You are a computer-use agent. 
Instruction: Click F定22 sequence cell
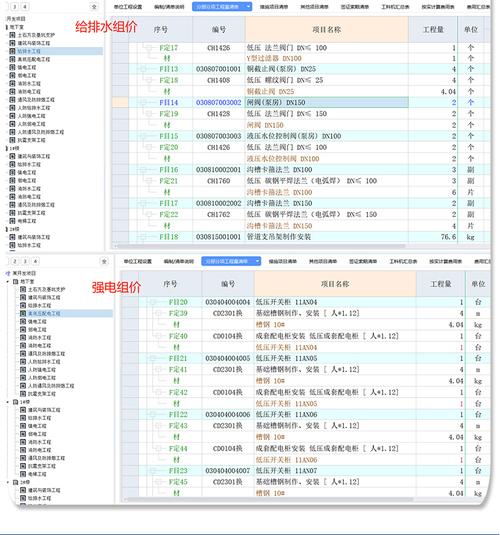[x=169, y=215]
